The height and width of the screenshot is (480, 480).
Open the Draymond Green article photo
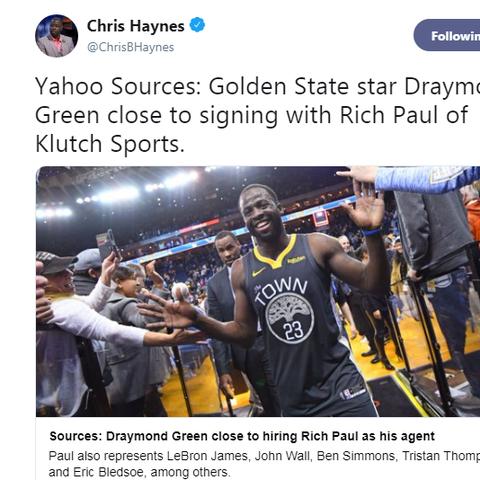click(258, 291)
